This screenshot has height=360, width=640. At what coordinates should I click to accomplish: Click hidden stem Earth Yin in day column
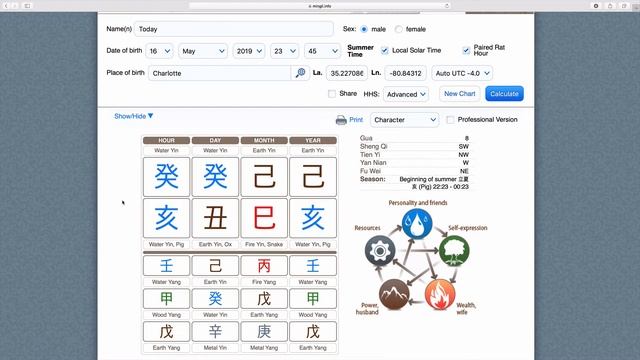coord(215,266)
